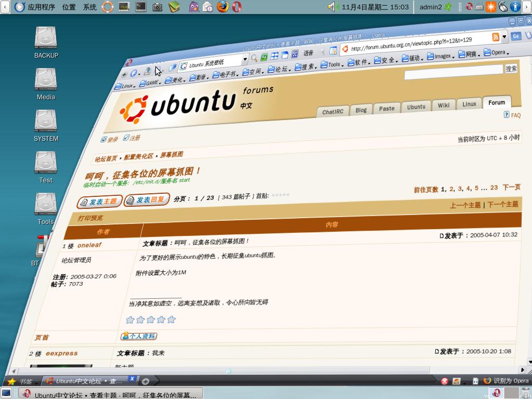
Task: Open the blue accessibility tray icon
Action: (515, 7)
